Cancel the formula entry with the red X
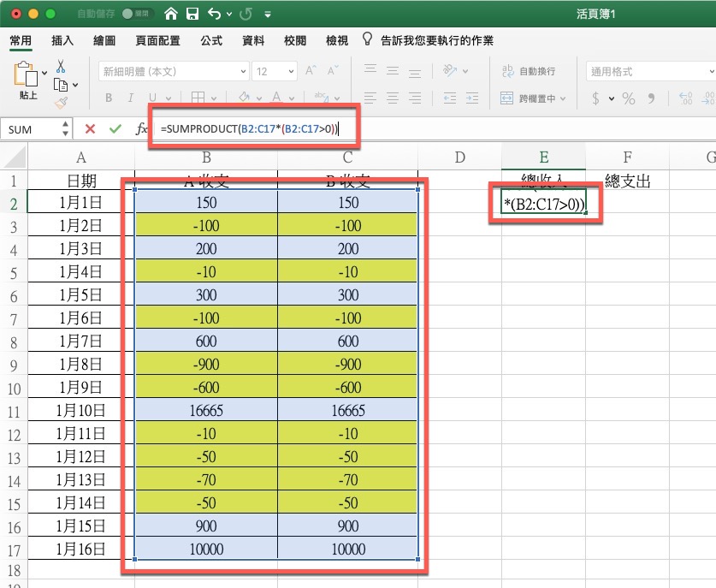Screen dimensions: 716x588 click(90, 128)
